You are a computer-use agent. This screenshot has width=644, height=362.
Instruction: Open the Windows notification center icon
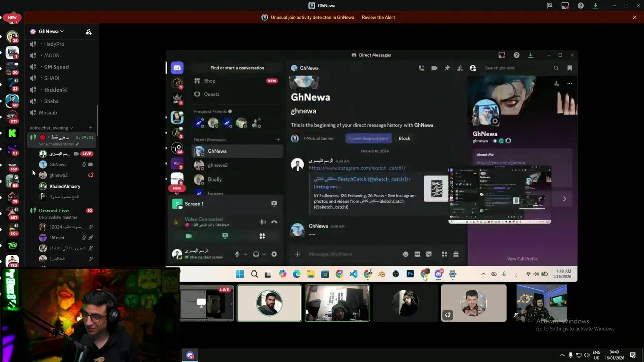pos(633,355)
